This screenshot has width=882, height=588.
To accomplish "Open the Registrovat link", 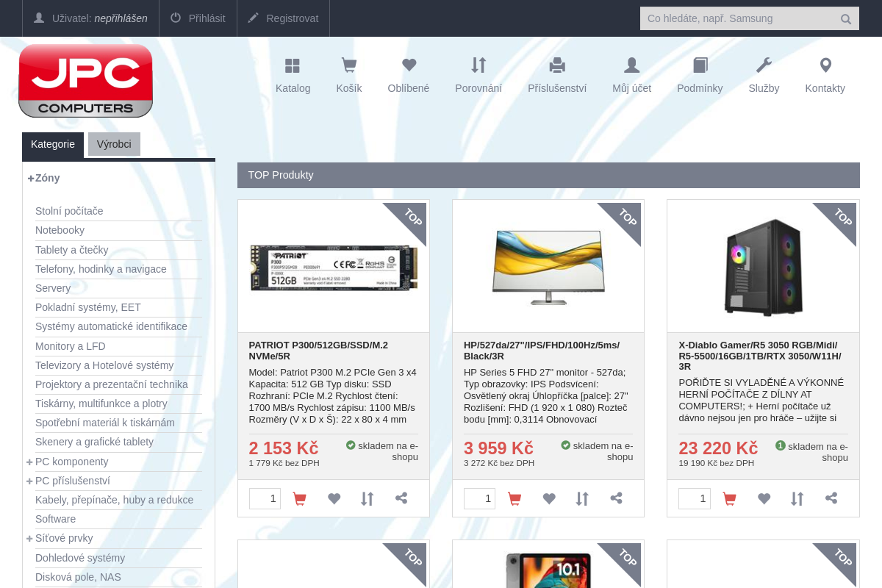I will coord(283,18).
